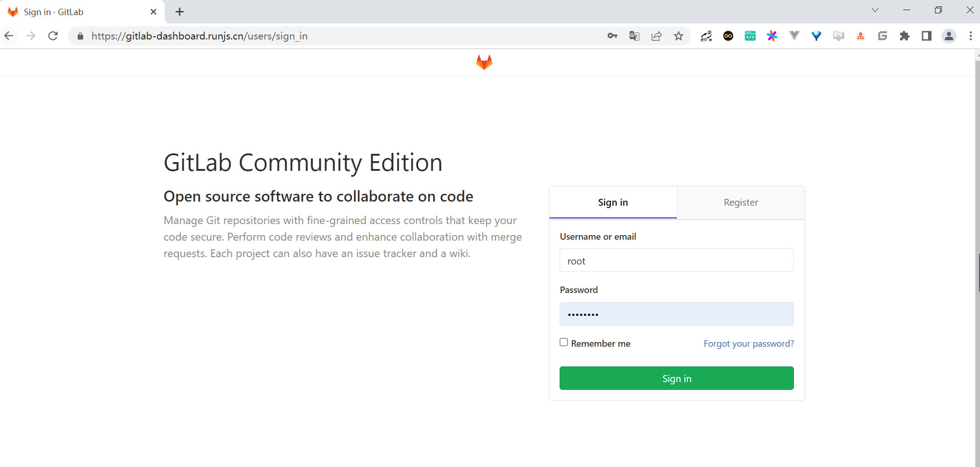Viewport: 980px width, 467px height.
Task: Switch to the Register tab
Action: click(741, 203)
